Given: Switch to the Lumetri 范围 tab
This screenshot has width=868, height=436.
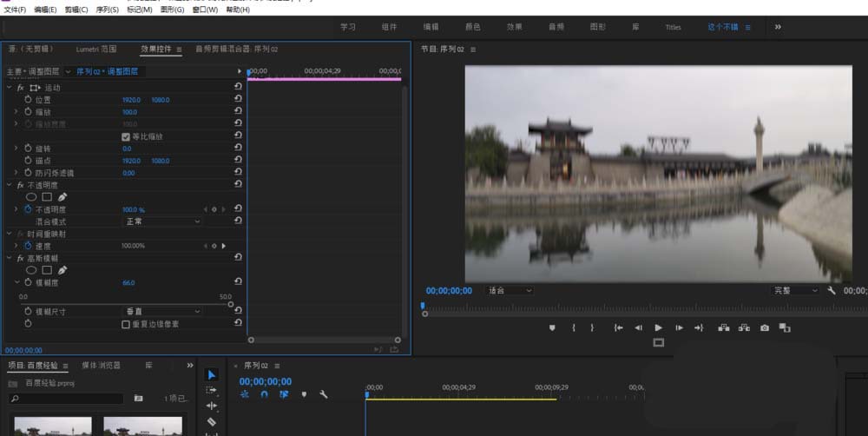Looking at the screenshot, I should (95, 50).
